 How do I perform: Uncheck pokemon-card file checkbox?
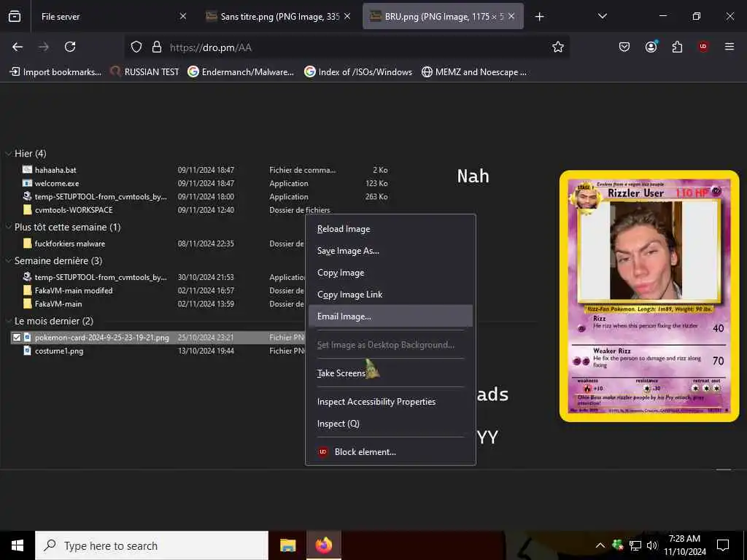click(17, 338)
